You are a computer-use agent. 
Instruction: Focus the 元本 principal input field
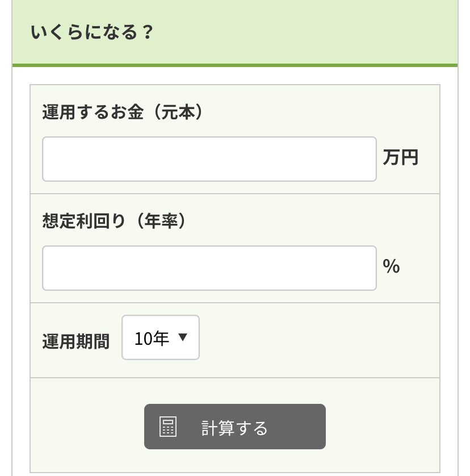tap(209, 159)
